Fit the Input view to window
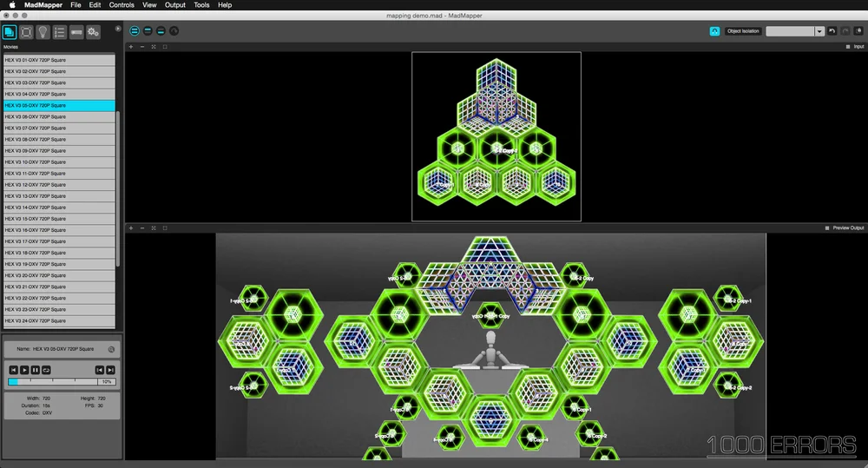 coord(154,47)
